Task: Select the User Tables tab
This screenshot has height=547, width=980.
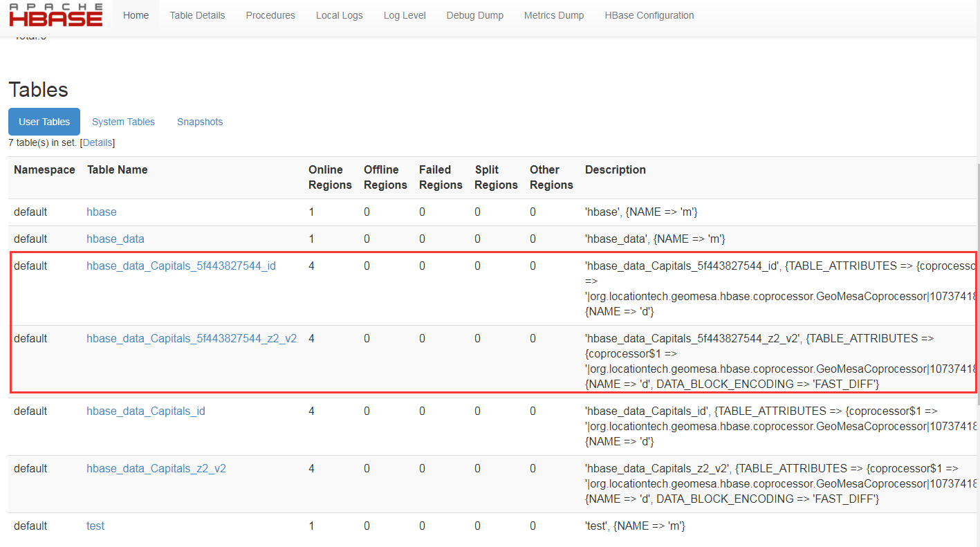Action: pos(44,122)
